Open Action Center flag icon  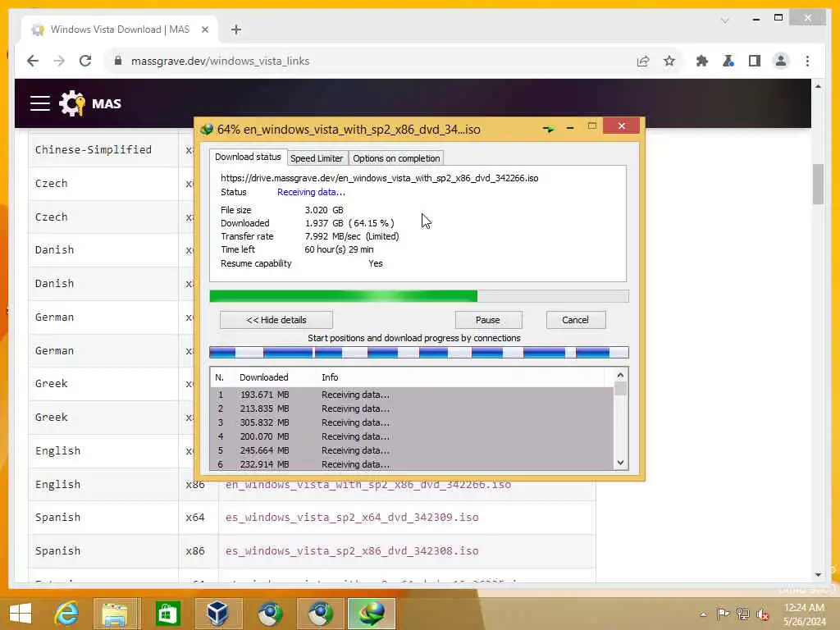click(x=723, y=614)
